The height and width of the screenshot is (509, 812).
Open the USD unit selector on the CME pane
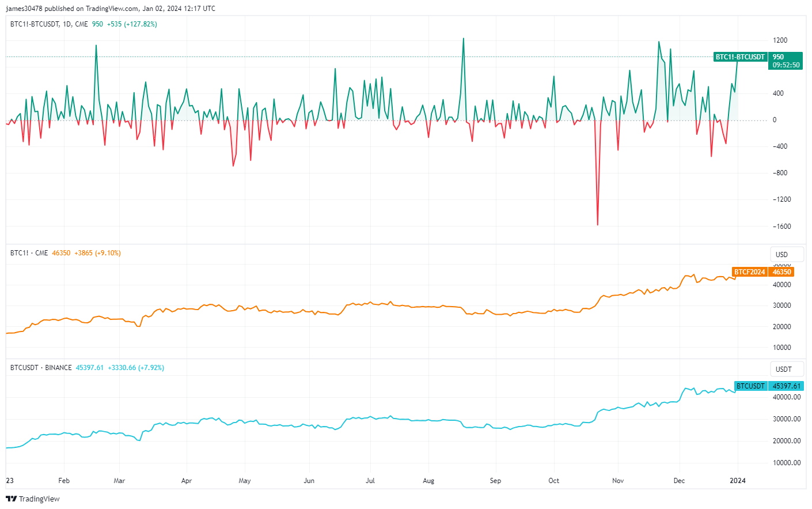point(787,254)
